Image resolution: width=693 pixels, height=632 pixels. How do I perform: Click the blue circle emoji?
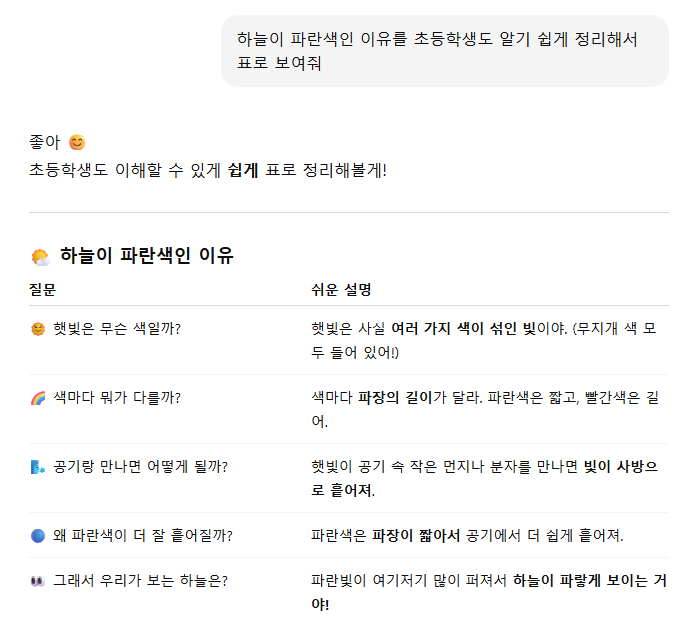pyautogui.click(x=38, y=535)
